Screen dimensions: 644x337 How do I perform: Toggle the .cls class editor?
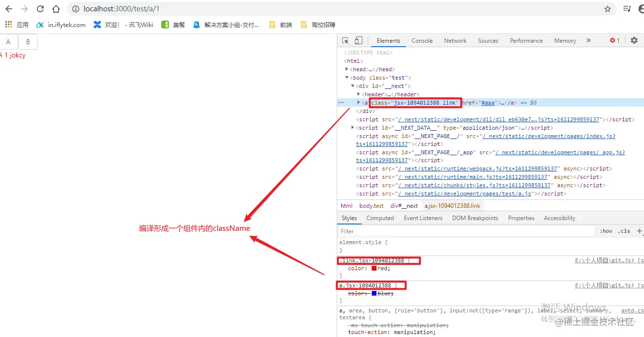click(x=624, y=231)
